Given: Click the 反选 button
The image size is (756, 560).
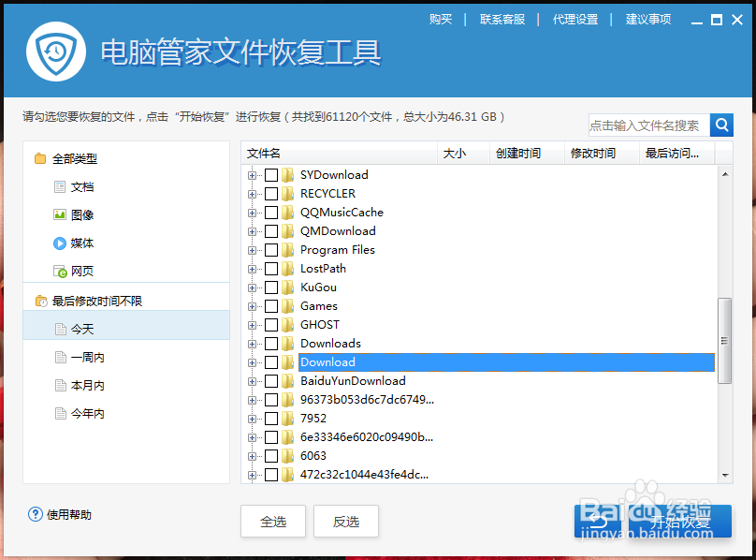Looking at the screenshot, I should click(x=345, y=521).
